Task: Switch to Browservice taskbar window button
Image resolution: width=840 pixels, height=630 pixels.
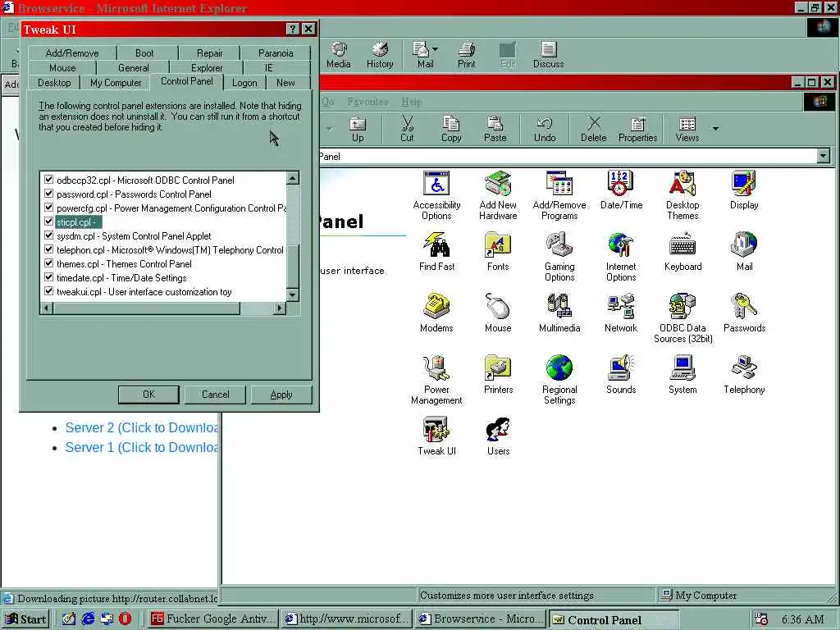Action: 480,619
